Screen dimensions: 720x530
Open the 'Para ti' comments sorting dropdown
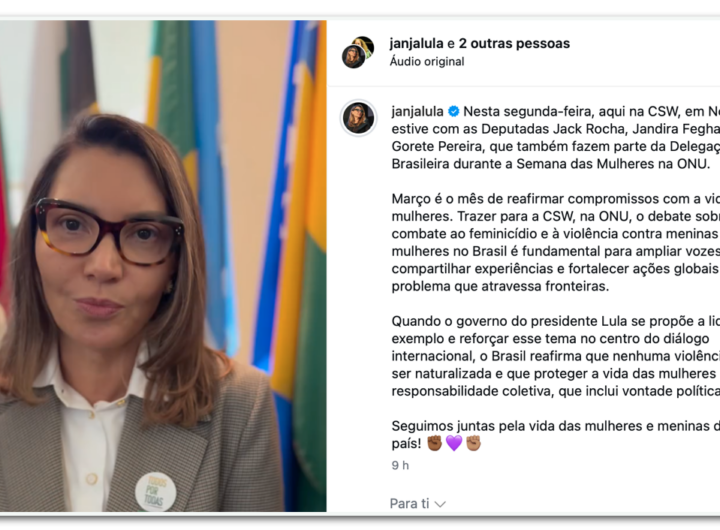click(417, 504)
